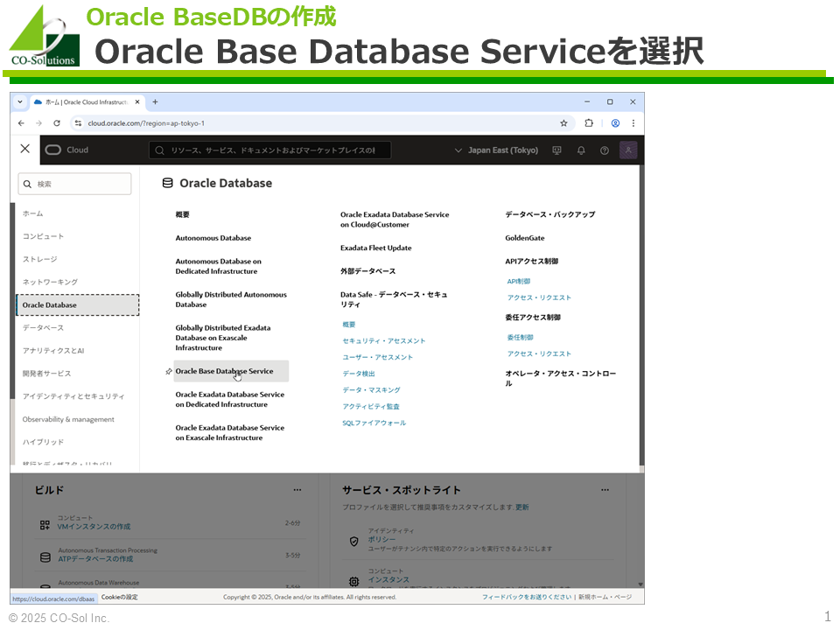Select Oracle Database in the navigation menu
Image resolution: width=840 pixels, height=630 pixels.
(x=78, y=304)
